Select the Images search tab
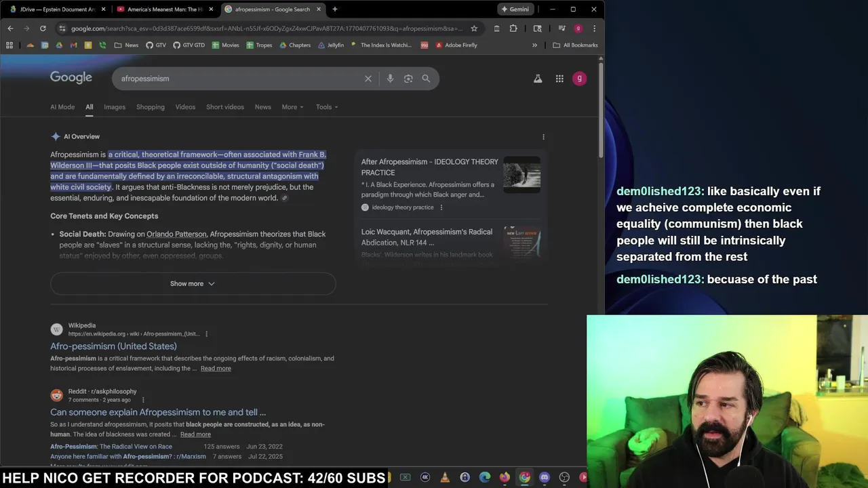 coord(115,107)
